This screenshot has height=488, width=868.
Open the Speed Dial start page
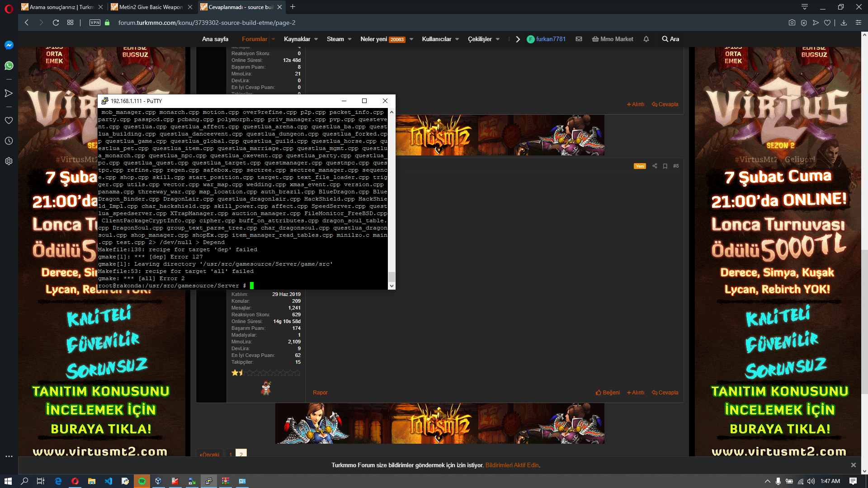coord(70,23)
